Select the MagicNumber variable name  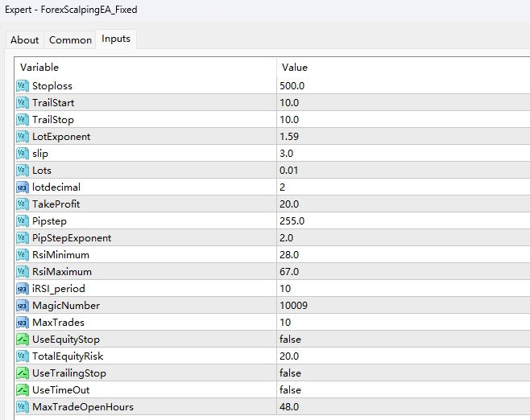66,306
